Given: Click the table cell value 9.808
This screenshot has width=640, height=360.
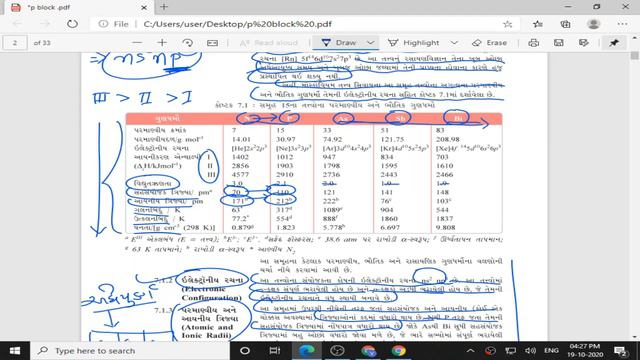Looking at the screenshot, I should coord(446,227).
